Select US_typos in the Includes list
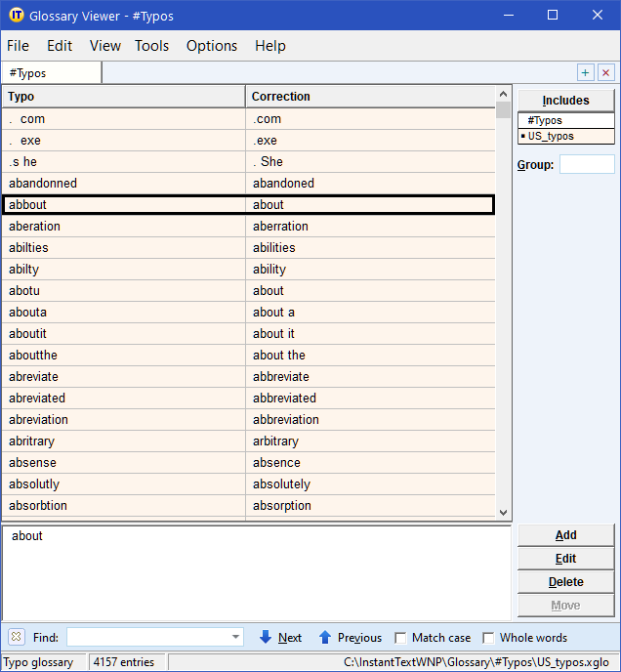 point(551,136)
